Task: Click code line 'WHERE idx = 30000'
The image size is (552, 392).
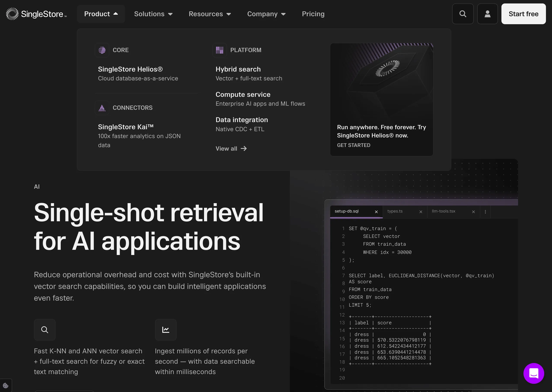Action: [x=387, y=252]
